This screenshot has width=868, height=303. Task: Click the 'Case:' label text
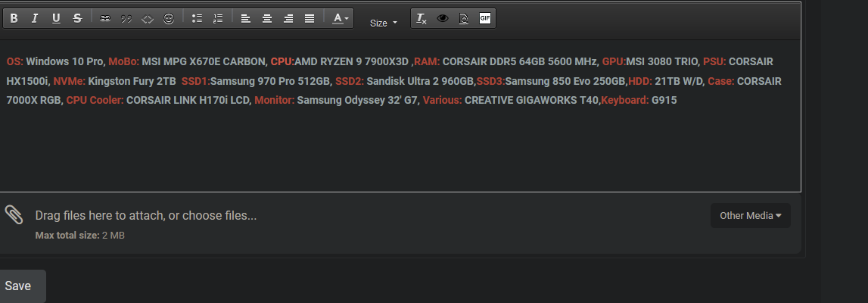tap(721, 81)
